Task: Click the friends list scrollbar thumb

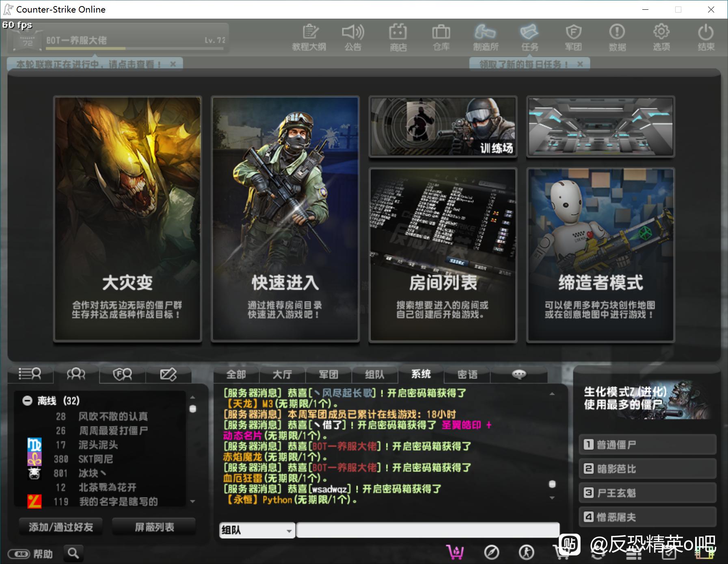Action: pos(193,409)
